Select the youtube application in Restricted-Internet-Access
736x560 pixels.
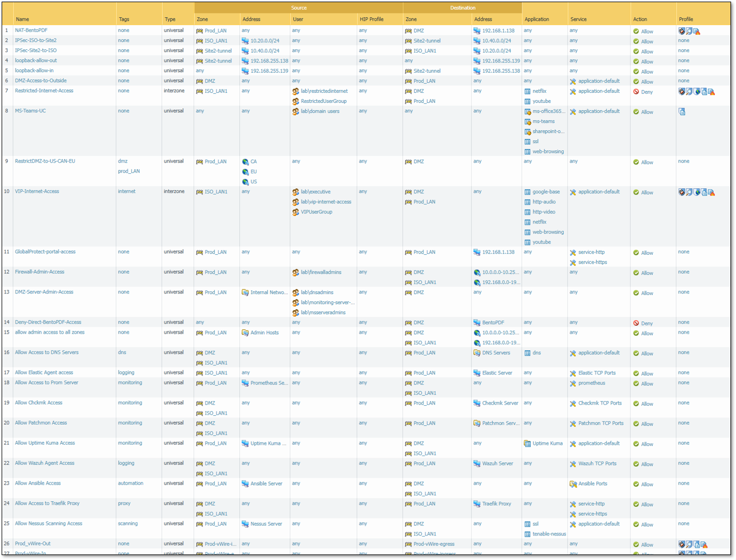click(x=541, y=101)
